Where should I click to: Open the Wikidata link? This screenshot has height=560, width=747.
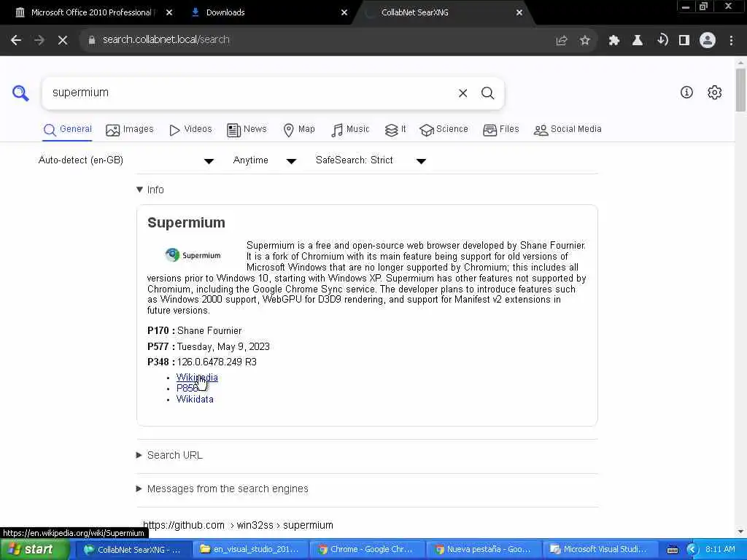pos(195,399)
